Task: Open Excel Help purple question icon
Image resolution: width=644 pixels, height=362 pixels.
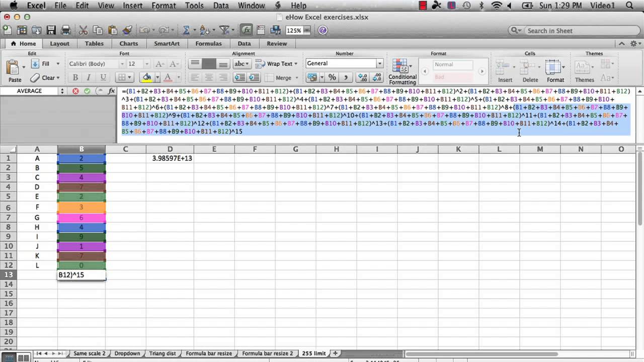Action: coord(323,30)
